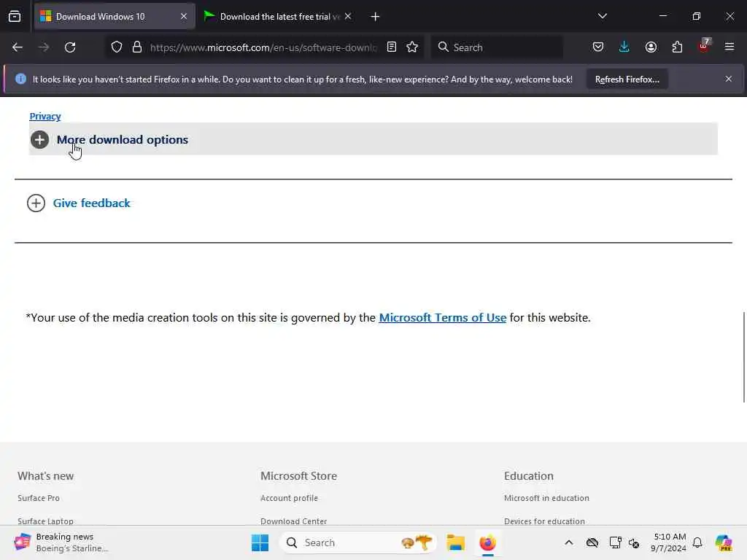Expand More download options section
This screenshot has width=747, height=560.
click(x=373, y=139)
